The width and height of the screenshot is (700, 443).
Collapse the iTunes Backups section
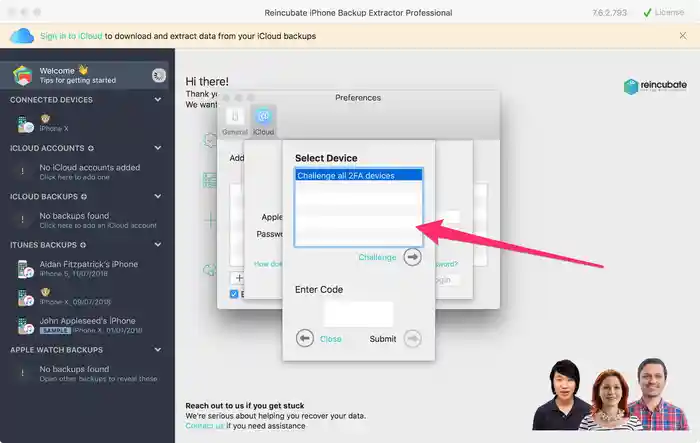coord(158,244)
